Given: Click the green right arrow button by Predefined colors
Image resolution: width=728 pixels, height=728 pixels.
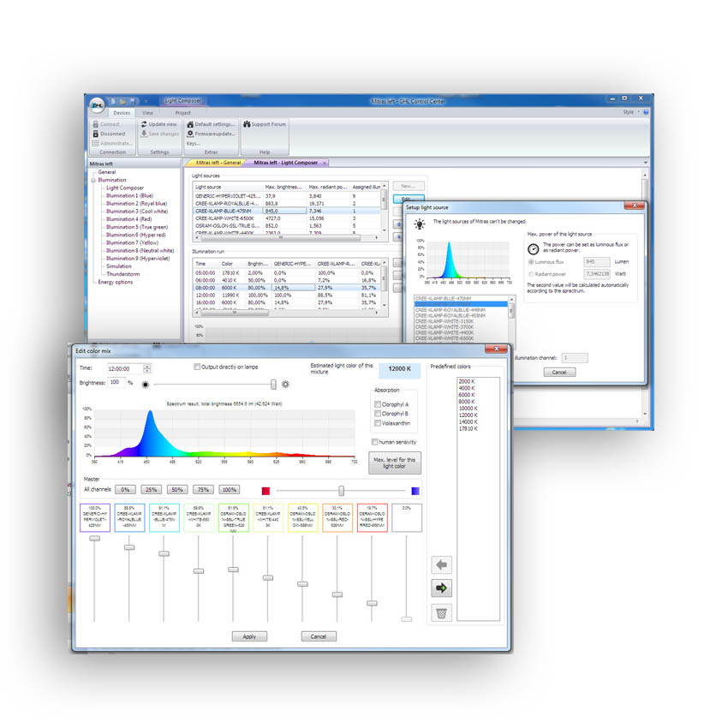Looking at the screenshot, I should [x=441, y=588].
